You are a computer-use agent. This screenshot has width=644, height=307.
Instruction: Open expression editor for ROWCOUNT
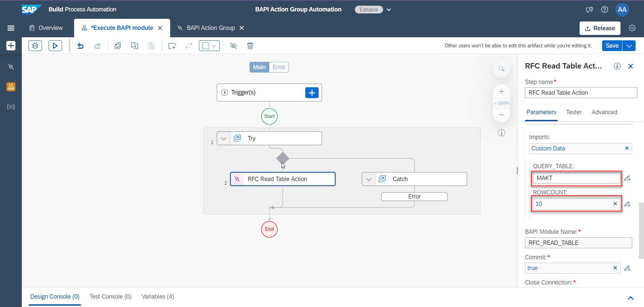tap(628, 204)
